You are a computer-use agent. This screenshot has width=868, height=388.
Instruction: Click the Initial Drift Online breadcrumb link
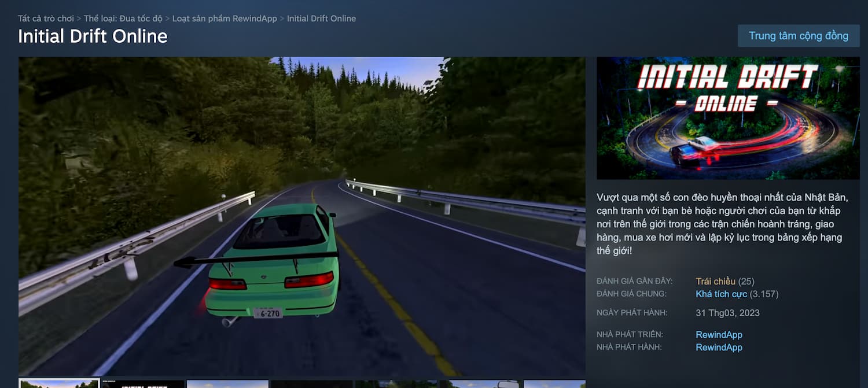pos(321,19)
